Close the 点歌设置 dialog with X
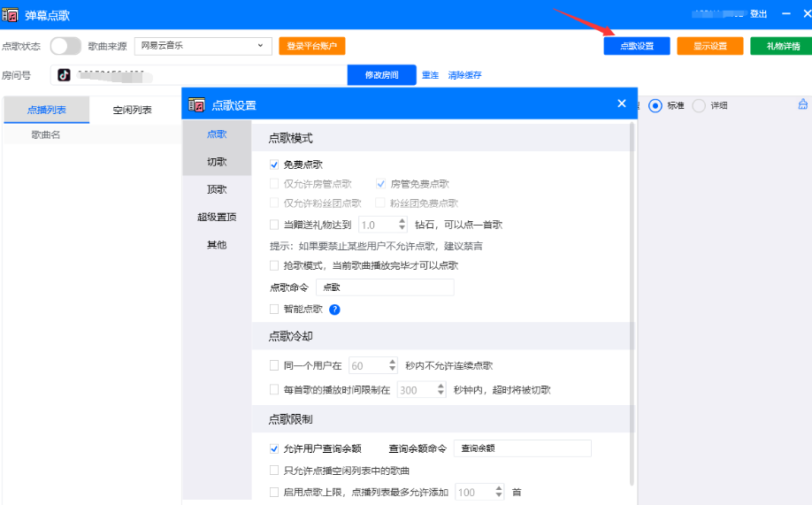This screenshot has width=812, height=505. [621, 104]
